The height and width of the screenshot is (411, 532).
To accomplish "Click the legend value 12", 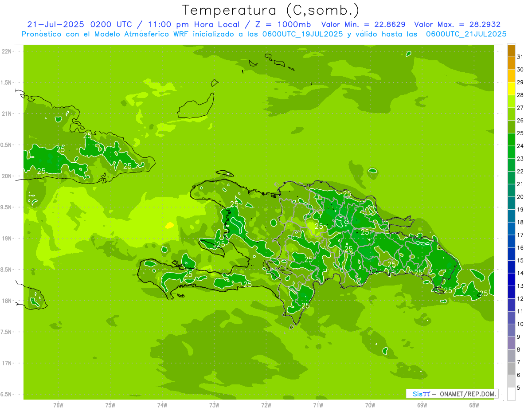I will (520, 299).
